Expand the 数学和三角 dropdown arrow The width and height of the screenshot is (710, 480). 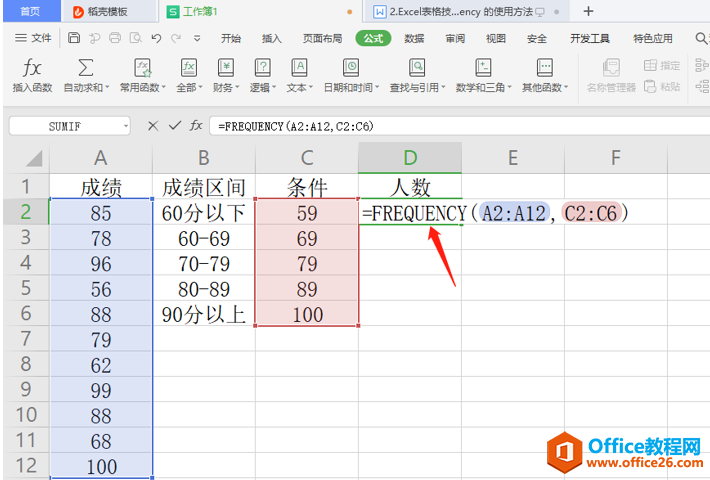tap(509, 88)
